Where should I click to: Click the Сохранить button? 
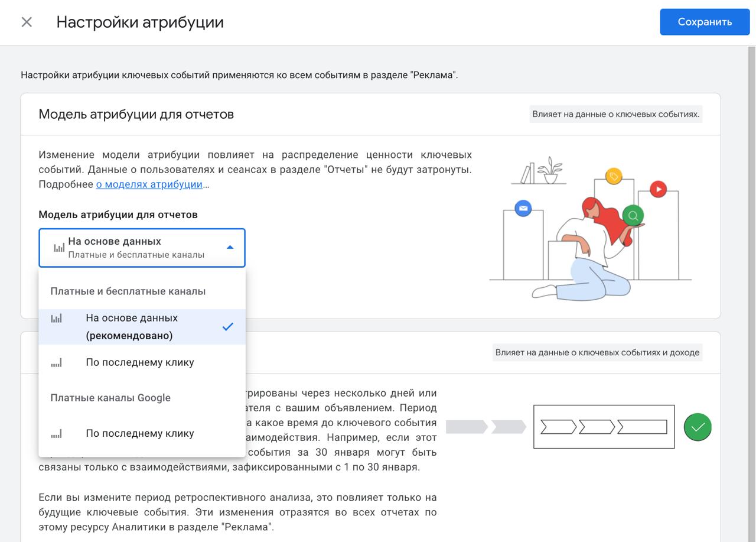705,22
